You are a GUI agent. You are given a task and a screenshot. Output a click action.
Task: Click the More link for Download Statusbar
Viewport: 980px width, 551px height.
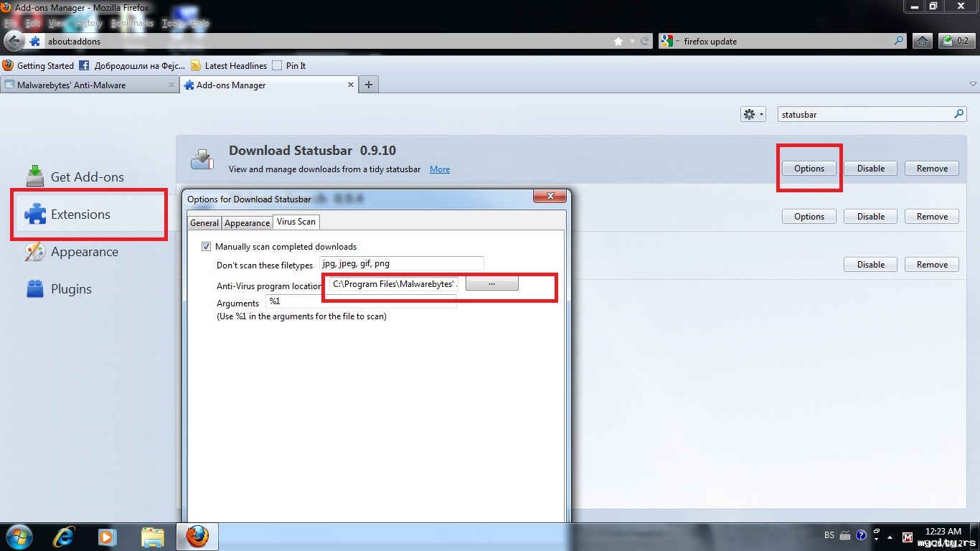(440, 169)
